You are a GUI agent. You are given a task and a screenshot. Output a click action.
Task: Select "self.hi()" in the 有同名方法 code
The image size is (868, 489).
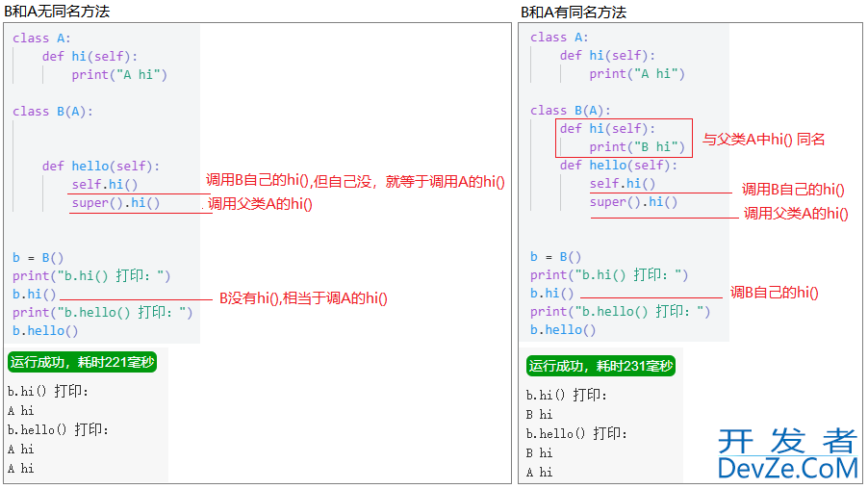tap(623, 183)
